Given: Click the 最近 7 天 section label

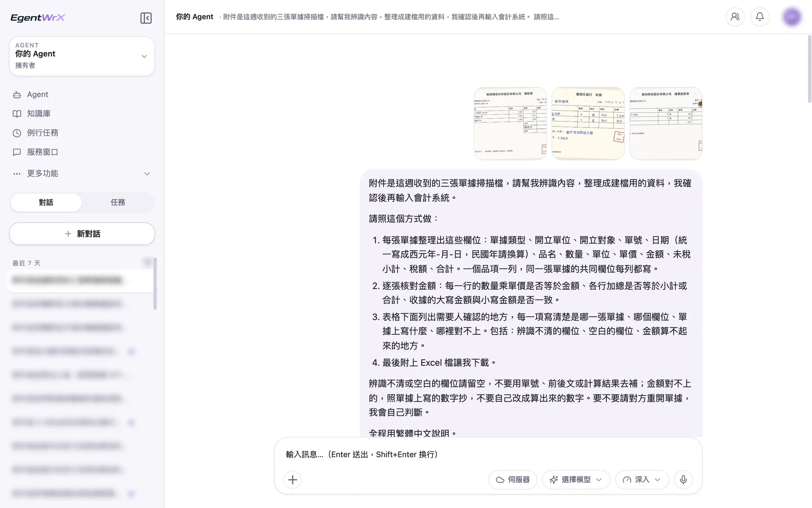Looking at the screenshot, I should point(26,263).
